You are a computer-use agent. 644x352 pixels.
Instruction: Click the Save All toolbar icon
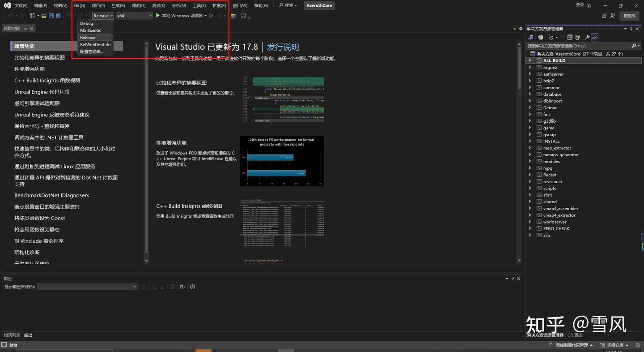pos(59,16)
